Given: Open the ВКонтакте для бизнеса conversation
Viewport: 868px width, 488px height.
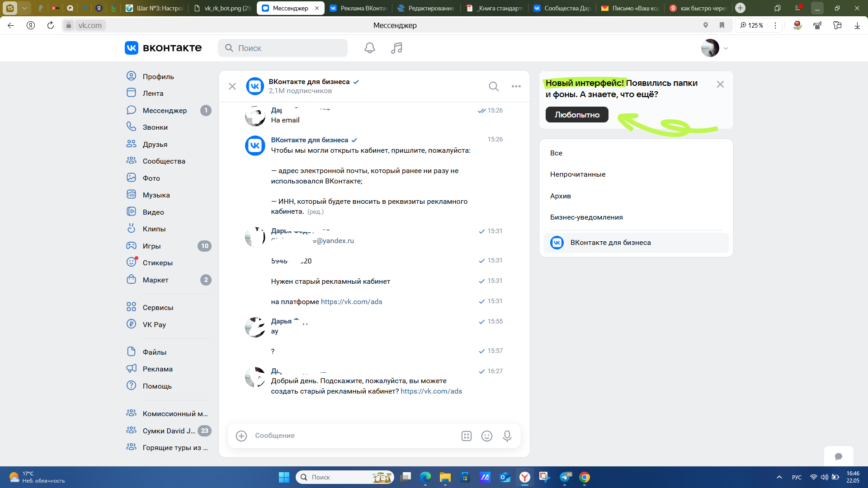Looking at the screenshot, I should (x=636, y=243).
